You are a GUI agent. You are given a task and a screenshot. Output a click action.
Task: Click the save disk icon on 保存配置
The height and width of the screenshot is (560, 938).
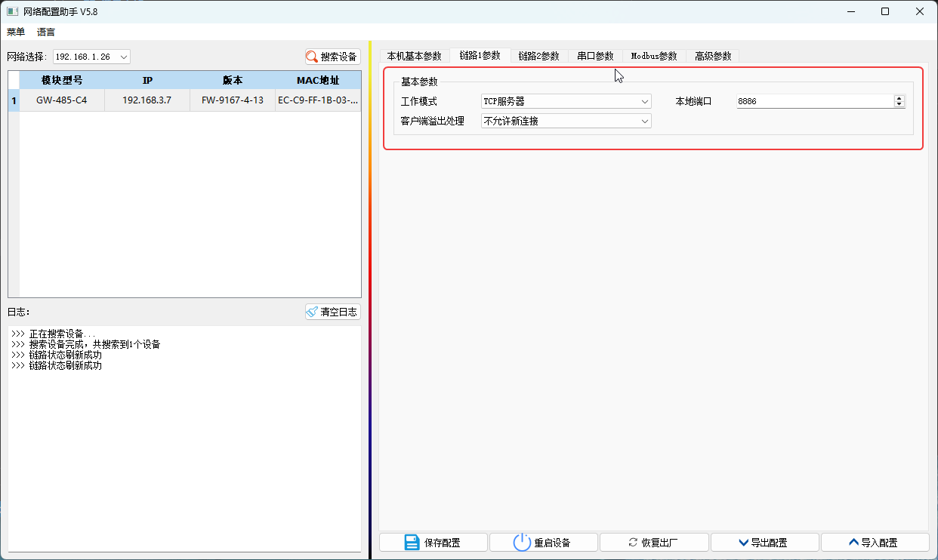click(x=410, y=542)
